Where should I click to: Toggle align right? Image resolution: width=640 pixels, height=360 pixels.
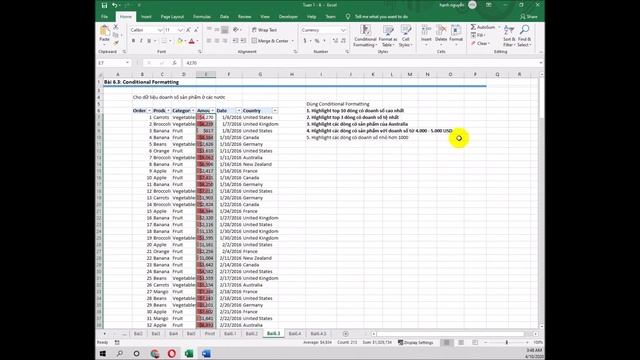click(x=224, y=41)
